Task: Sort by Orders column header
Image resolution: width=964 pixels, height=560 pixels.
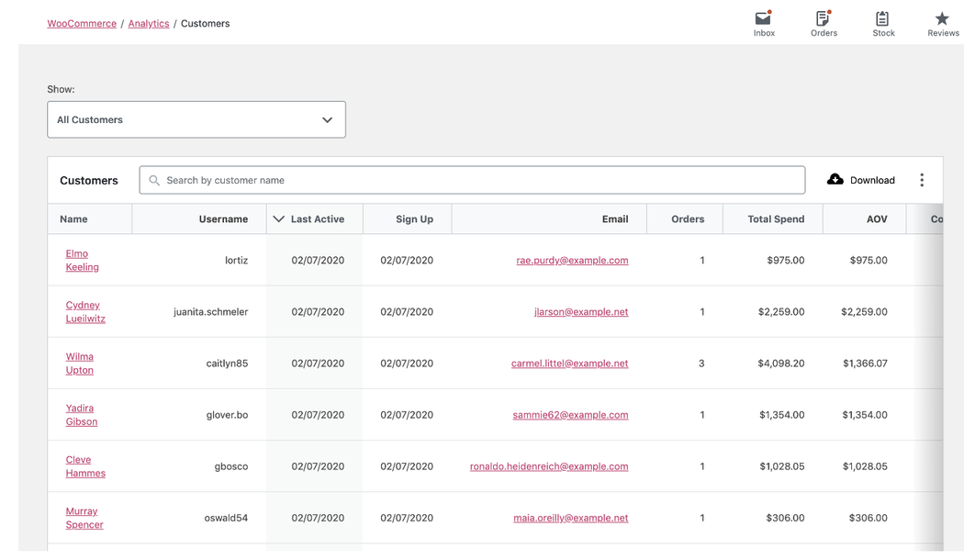Action: coord(687,219)
